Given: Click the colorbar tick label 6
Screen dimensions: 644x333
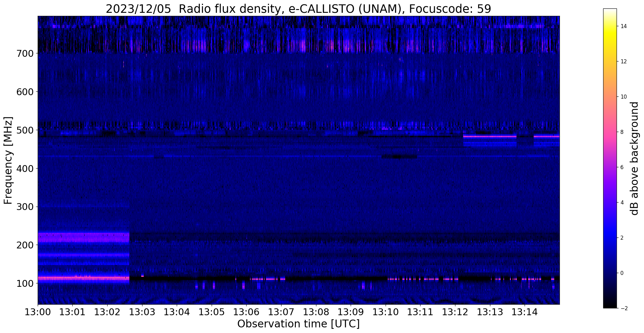Looking at the screenshot, I should coord(622,167).
